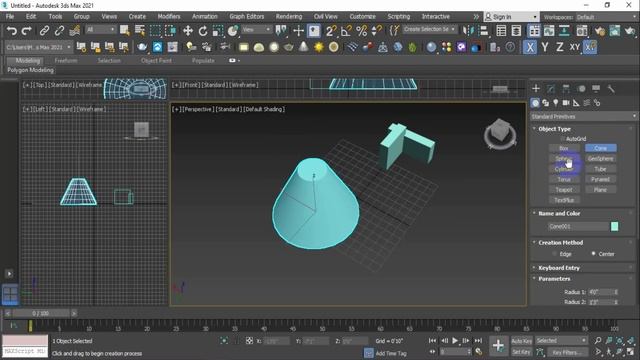The image size is (640, 360).
Task: Toggle the X axis constraint button
Action: [x=530, y=47]
